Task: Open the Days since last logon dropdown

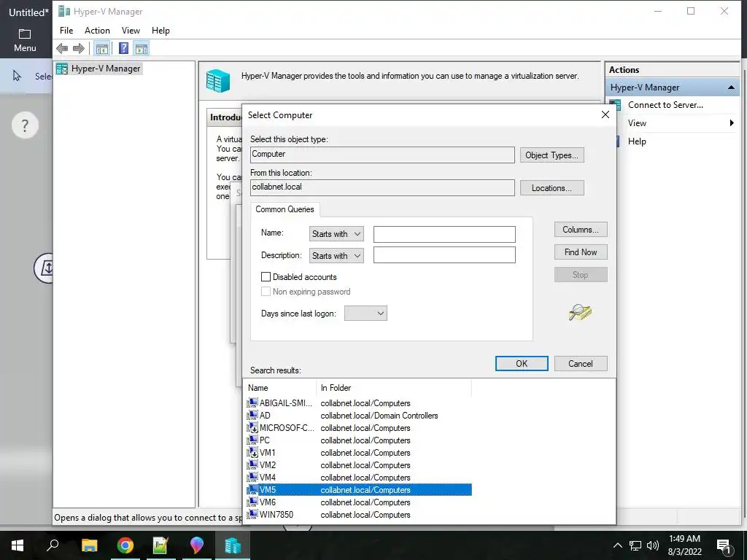Action: point(365,314)
